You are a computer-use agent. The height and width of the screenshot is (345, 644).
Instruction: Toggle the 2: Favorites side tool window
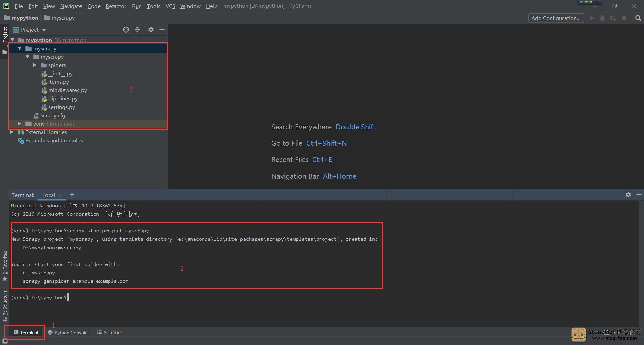[5, 266]
